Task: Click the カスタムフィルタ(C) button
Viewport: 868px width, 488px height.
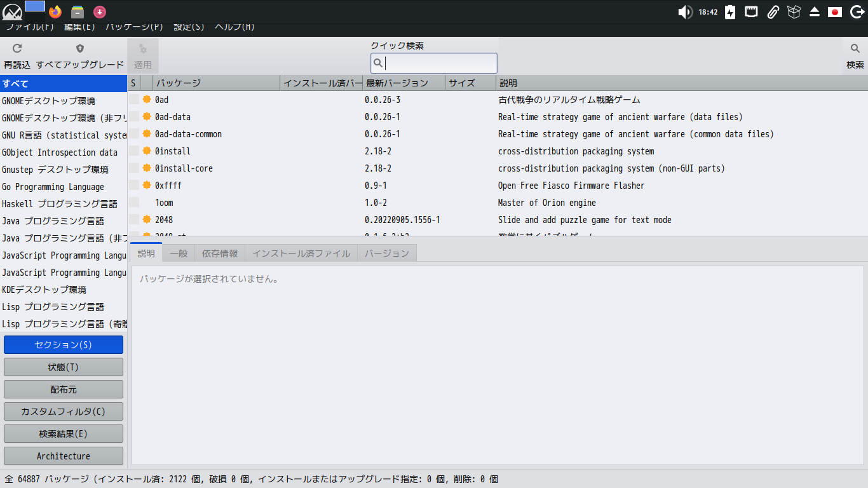Action: point(64,412)
